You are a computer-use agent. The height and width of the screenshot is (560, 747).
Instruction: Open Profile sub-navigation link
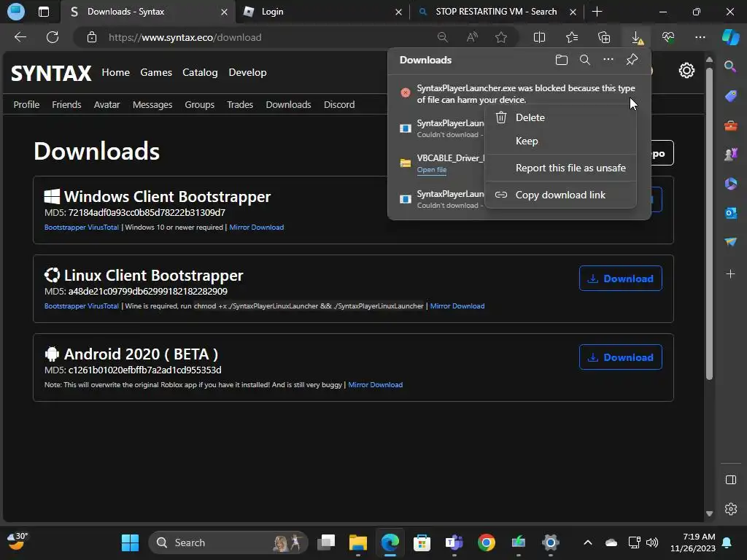[x=26, y=105]
